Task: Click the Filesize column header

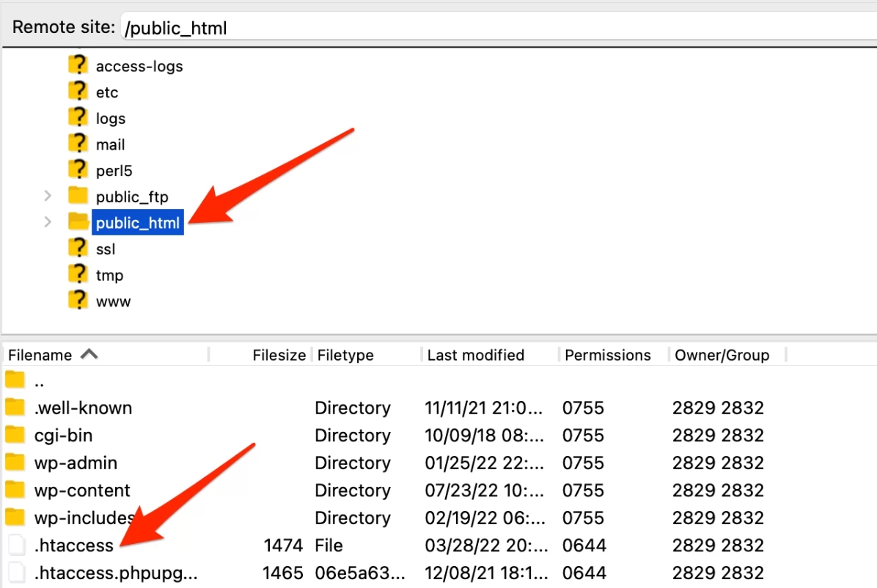Action: click(278, 355)
